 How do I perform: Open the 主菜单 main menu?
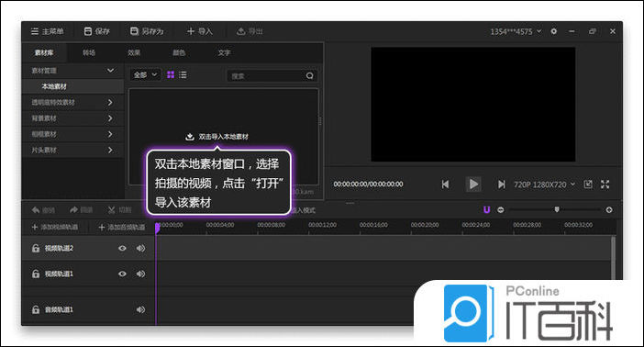[47, 31]
